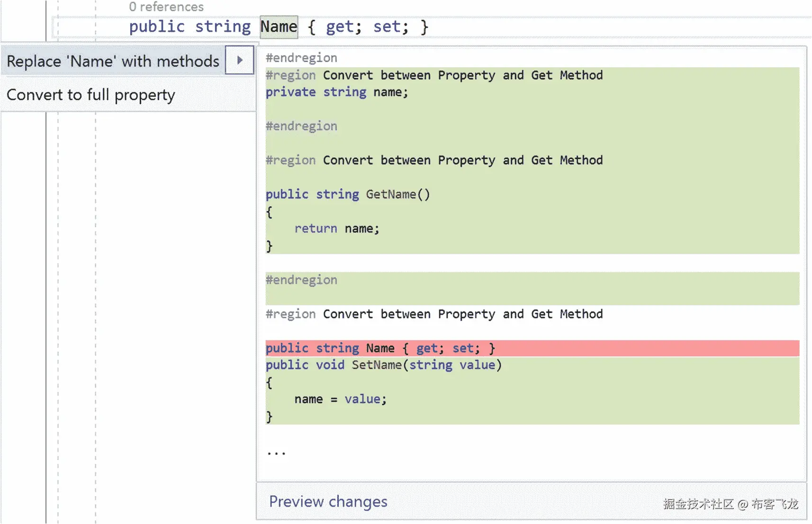The height and width of the screenshot is (524, 812).
Task: Place cursor on get accessor in editor line
Action: [339, 27]
